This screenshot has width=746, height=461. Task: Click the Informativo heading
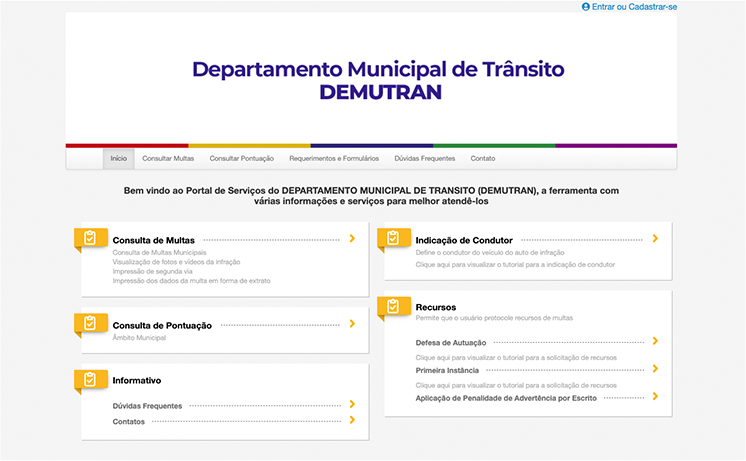coord(137,380)
